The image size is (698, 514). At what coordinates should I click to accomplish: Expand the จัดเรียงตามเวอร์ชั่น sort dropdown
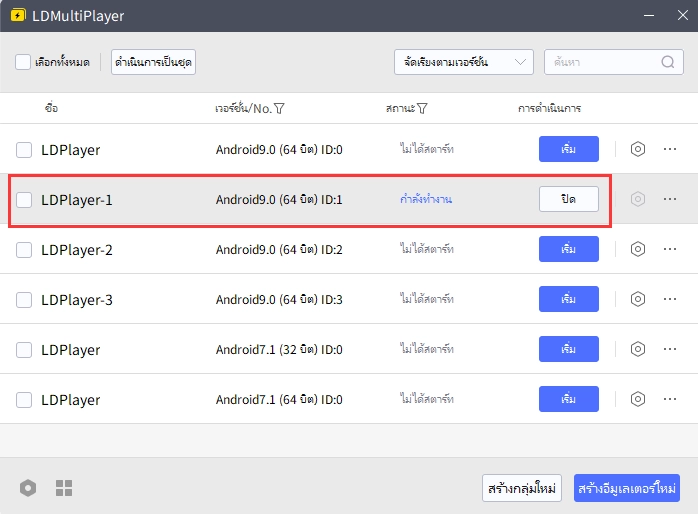[x=463, y=62]
